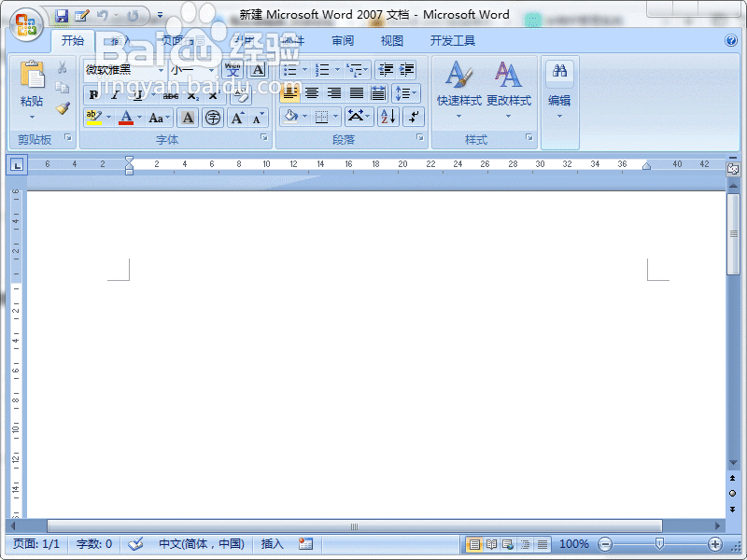Justify the paragraph text
The width and height of the screenshot is (747, 560).
point(356,92)
